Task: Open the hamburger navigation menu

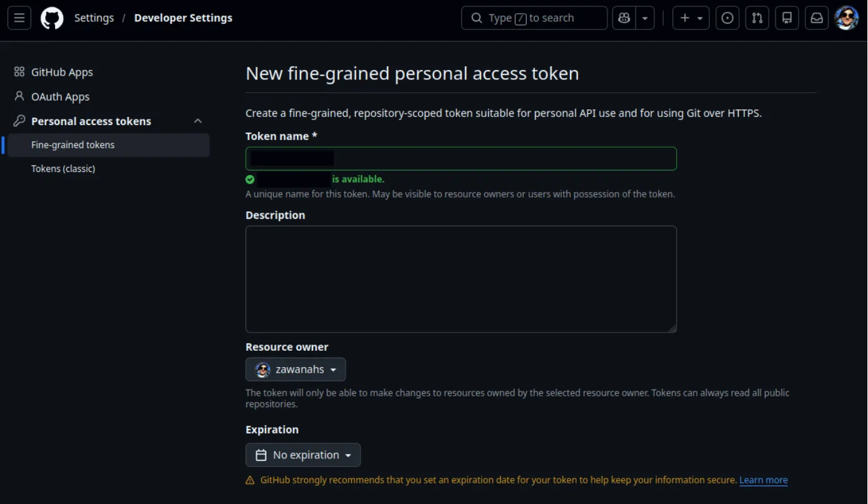Action: click(x=19, y=18)
